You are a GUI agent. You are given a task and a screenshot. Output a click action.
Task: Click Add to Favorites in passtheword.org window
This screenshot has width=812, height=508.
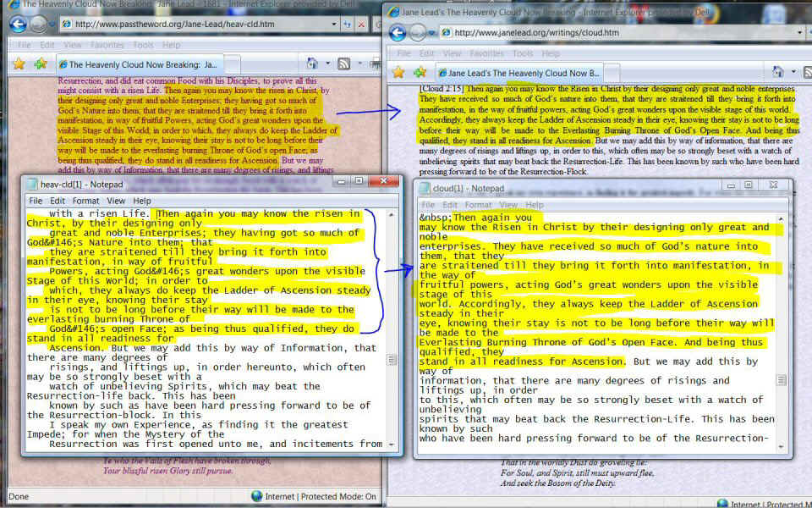41,64
